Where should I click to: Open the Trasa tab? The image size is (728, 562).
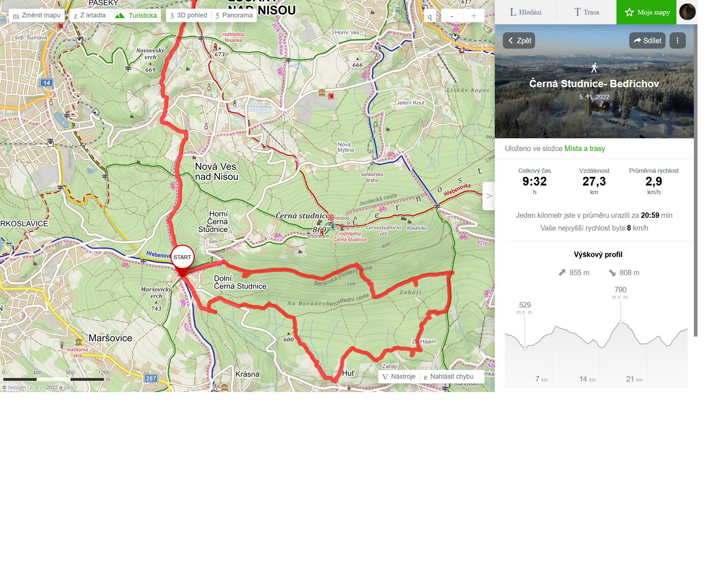click(586, 12)
